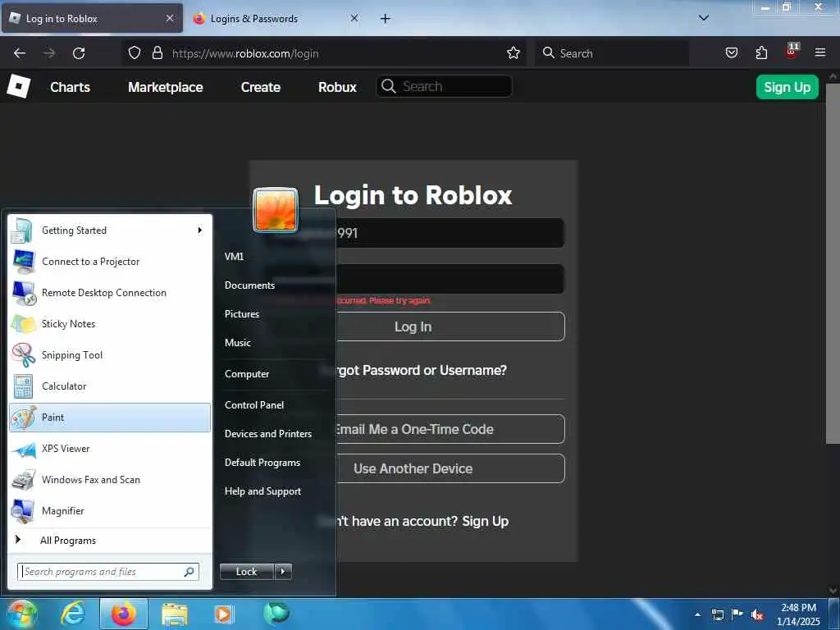Click the uBlock extension icon with badge
The height and width of the screenshot is (630, 840).
point(792,50)
